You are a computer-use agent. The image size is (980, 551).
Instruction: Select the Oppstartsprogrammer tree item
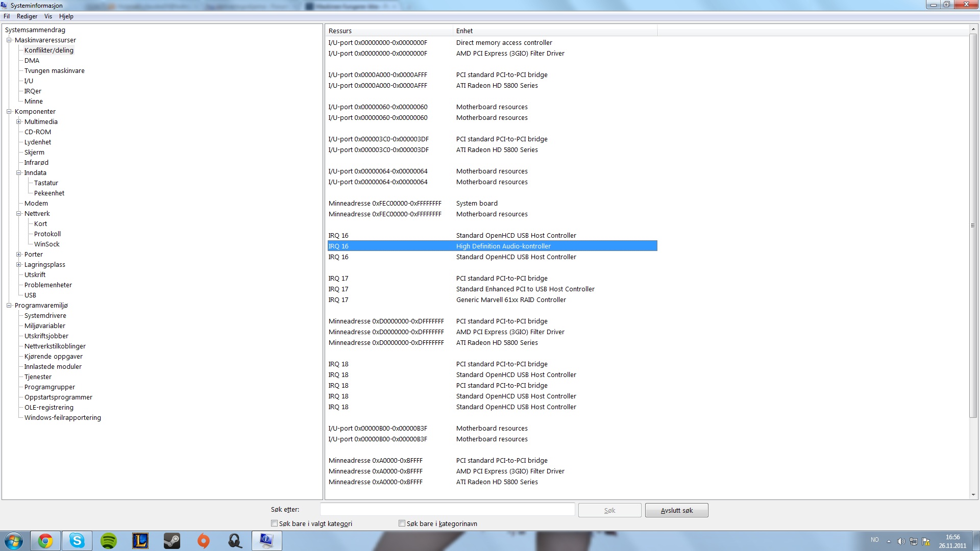(58, 397)
